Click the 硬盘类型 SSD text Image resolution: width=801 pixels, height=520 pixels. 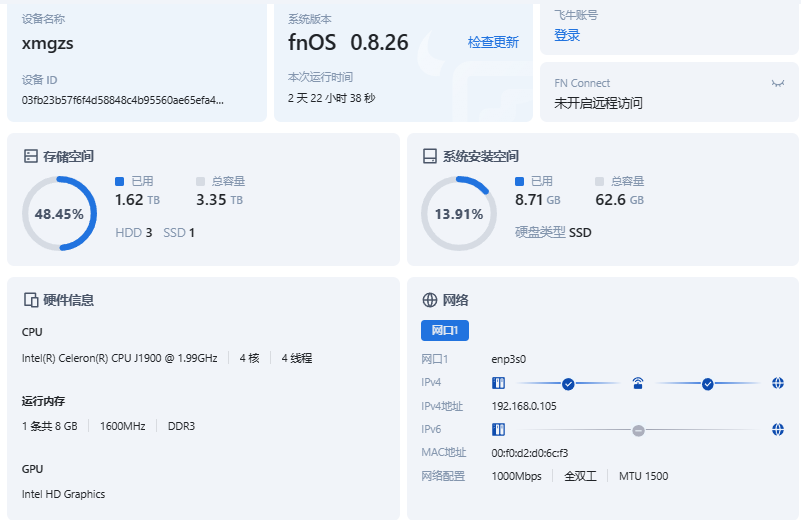click(553, 232)
